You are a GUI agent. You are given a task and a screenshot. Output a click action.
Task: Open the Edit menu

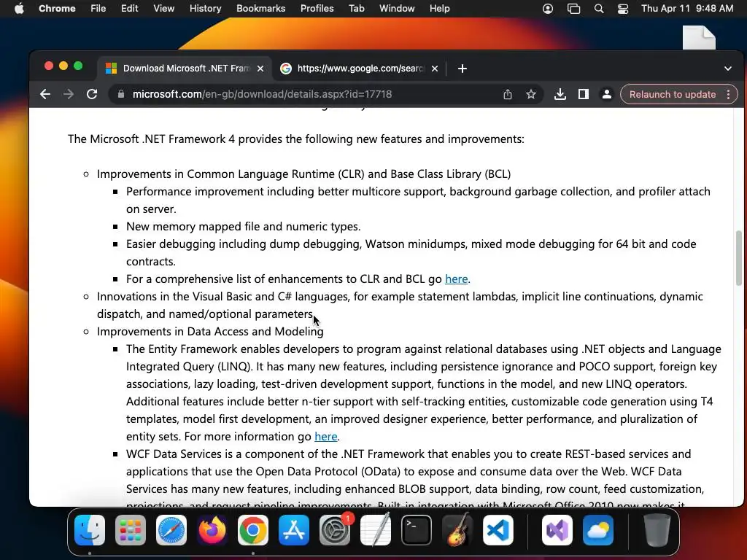pyautogui.click(x=129, y=9)
